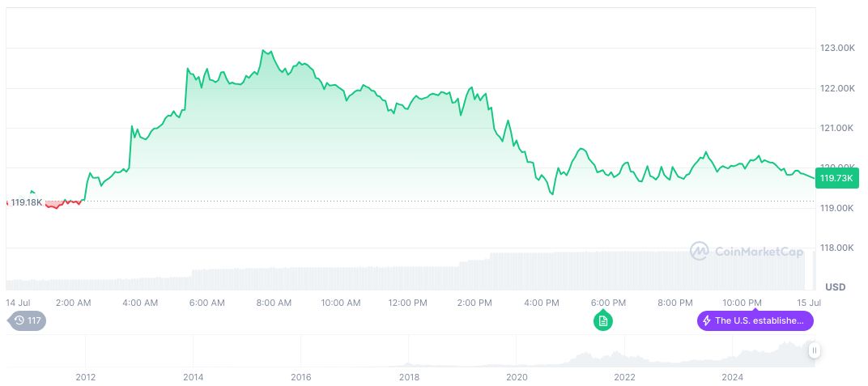Grab the range slider handle at right
Image resolution: width=868 pixels, height=386 pixels.
pyautogui.click(x=814, y=350)
